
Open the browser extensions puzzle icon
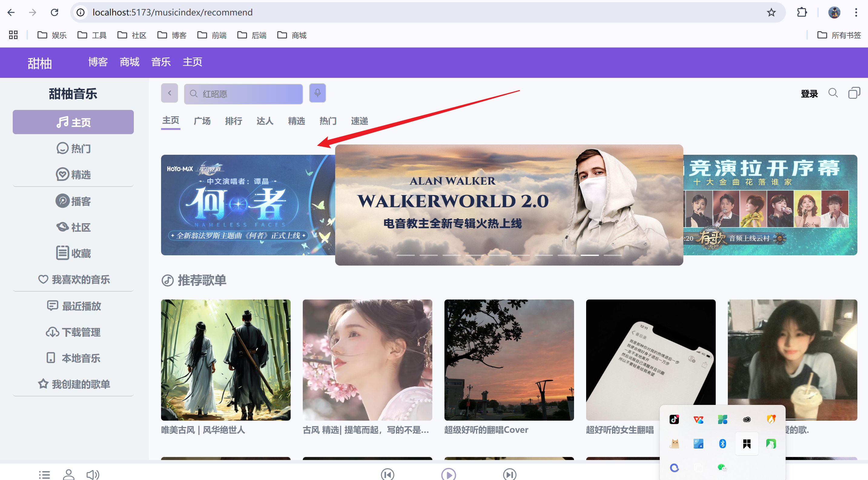tap(802, 12)
